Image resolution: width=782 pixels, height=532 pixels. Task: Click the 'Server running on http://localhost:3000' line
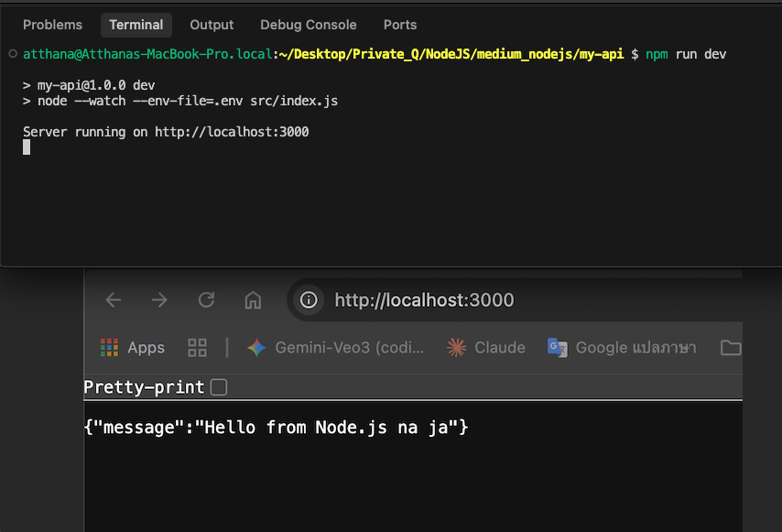166,132
